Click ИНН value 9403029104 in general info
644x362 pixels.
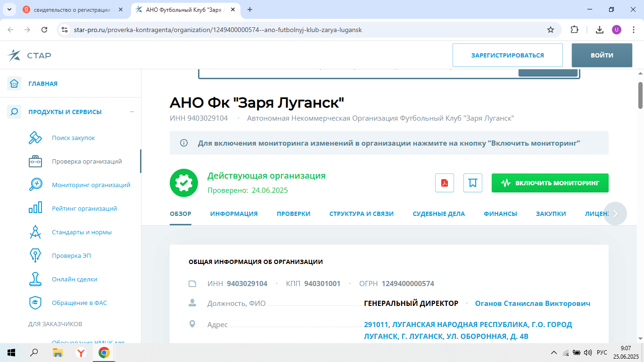(247, 284)
